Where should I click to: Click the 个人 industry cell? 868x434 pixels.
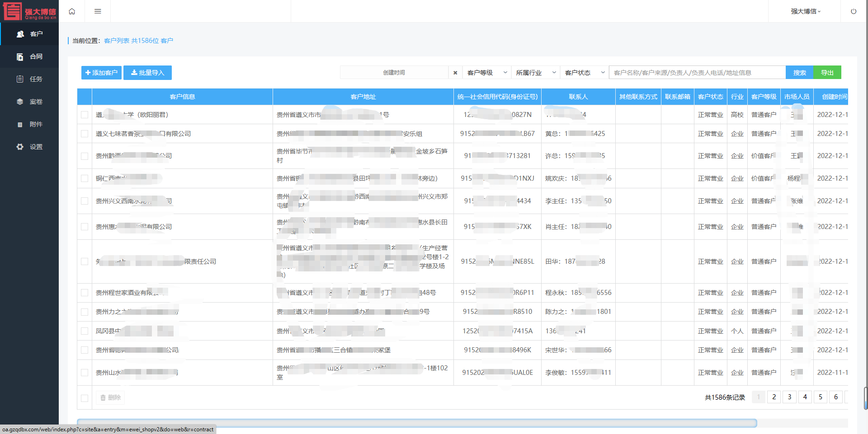pyautogui.click(x=737, y=331)
